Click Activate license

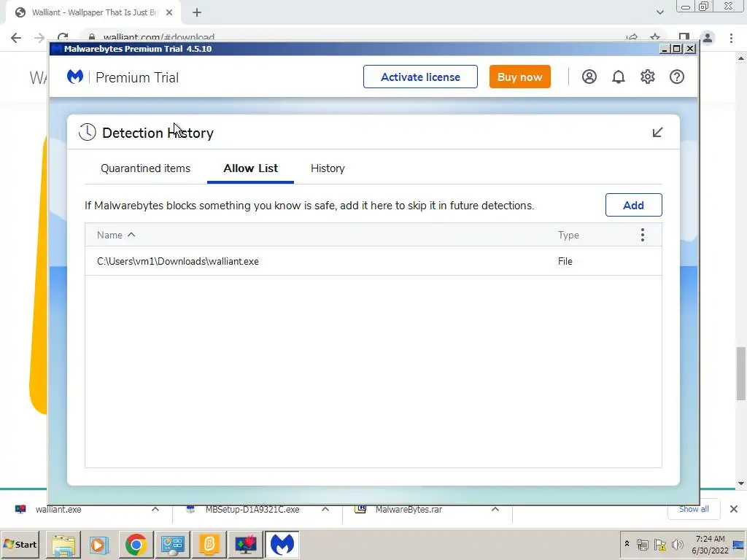(420, 77)
